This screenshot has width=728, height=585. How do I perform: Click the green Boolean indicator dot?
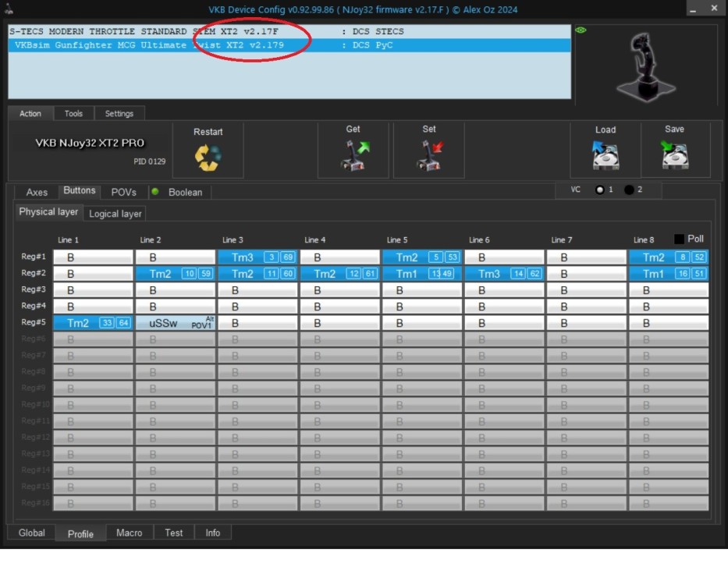(155, 191)
